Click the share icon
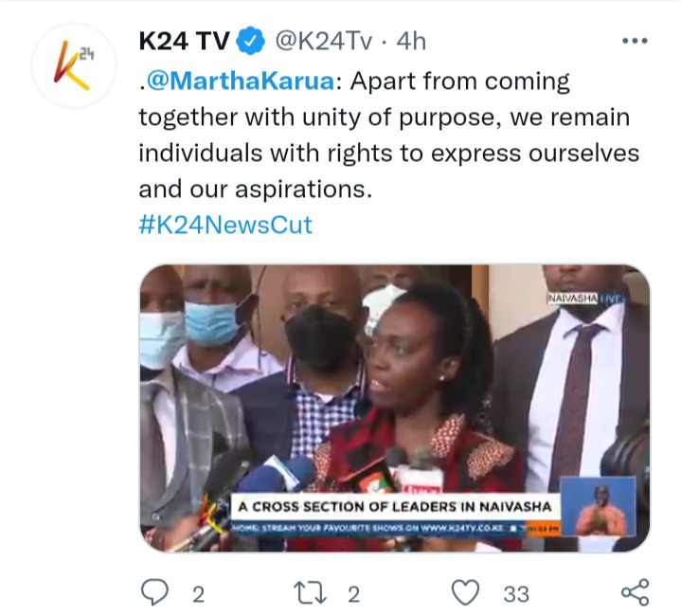Viewport: 681px width, 616px height. (635, 592)
